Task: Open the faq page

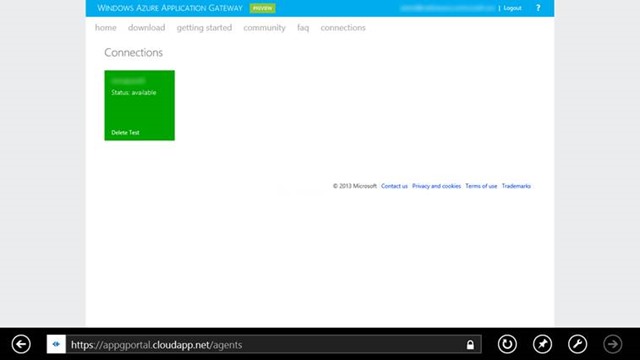Action: coord(303,28)
